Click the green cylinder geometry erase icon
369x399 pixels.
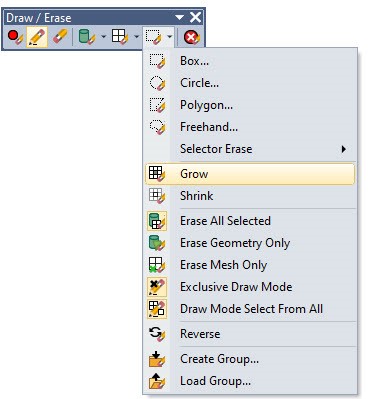(87, 37)
